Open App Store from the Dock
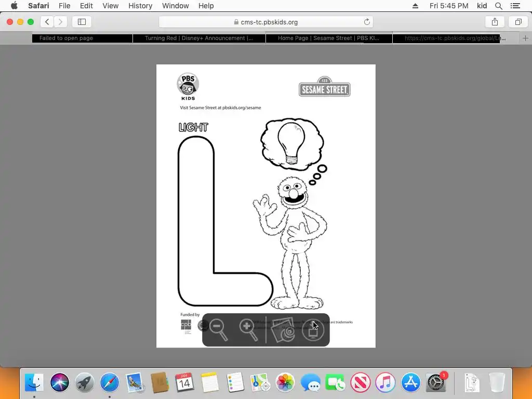Screen dimensions: 532x399 (x=410, y=382)
